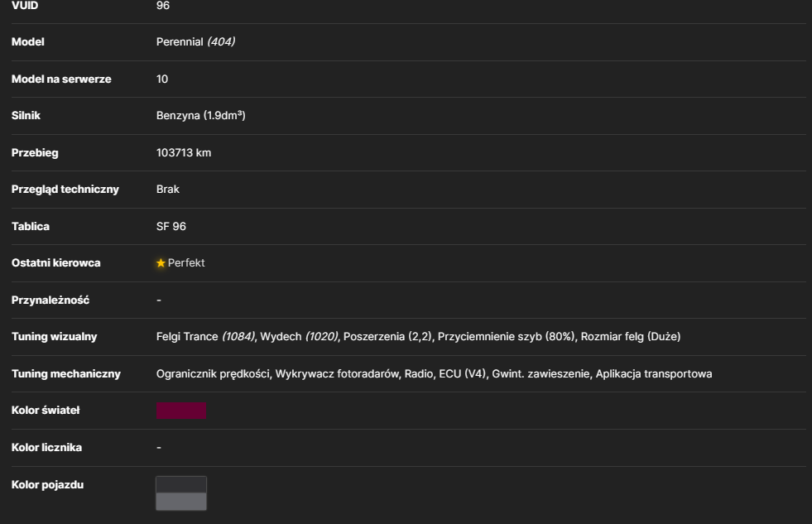Click the gold star icon beside Perfekt

(161, 263)
